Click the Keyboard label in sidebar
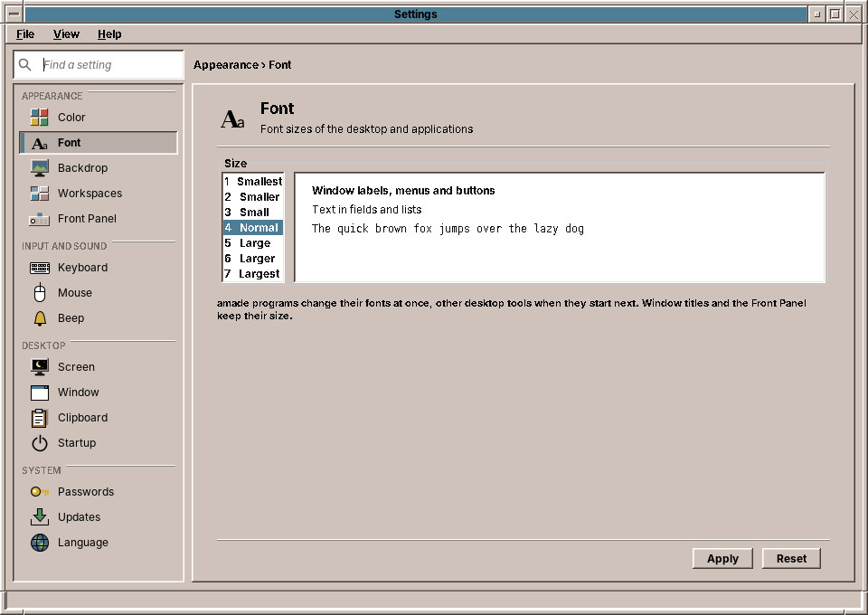The width and height of the screenshot is (868, 615). coord(82,268)
